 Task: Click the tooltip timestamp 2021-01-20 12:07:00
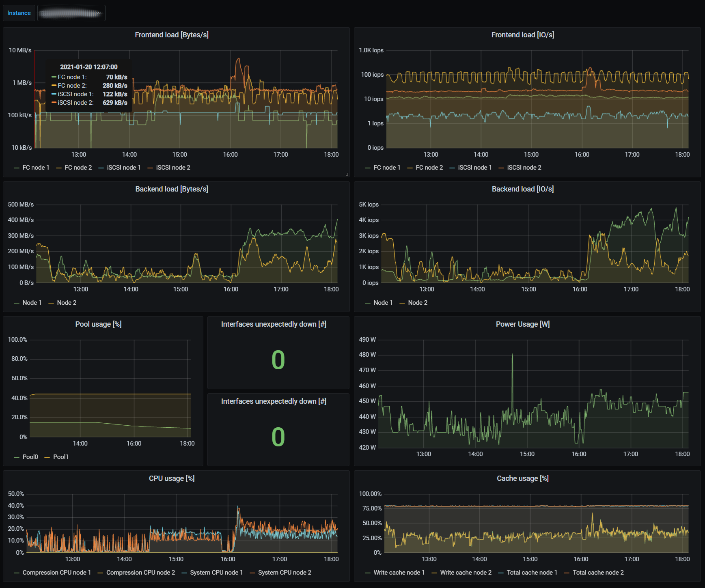tap(89, 67)
